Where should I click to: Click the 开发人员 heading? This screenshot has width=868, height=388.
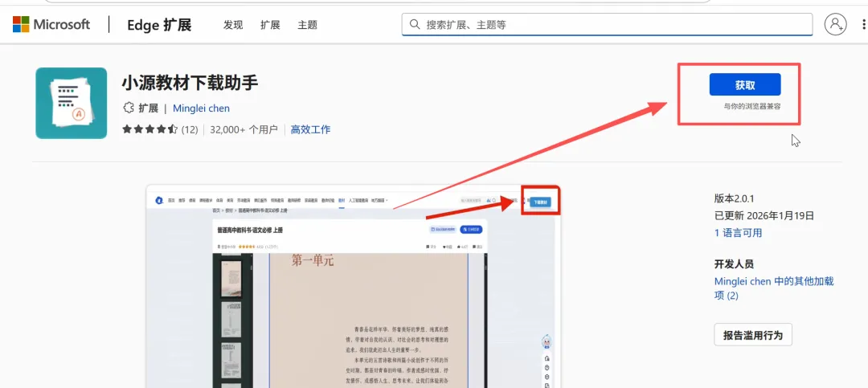pos(734,264)
